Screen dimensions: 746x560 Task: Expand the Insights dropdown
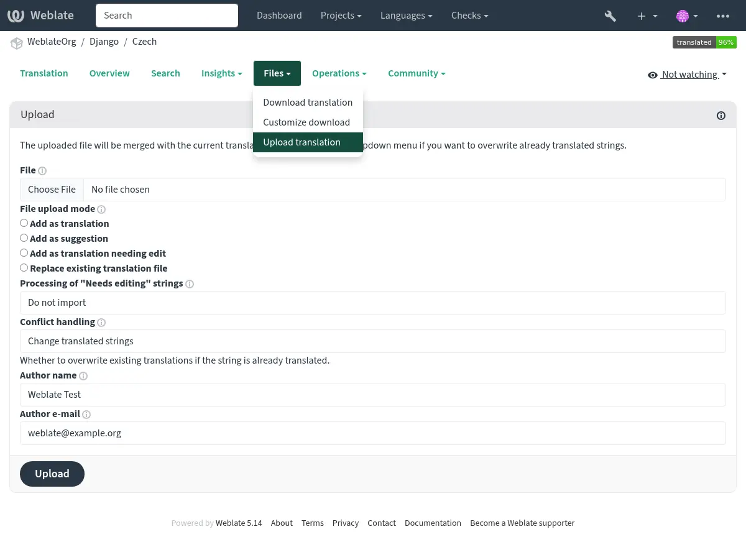coord(221,73)
